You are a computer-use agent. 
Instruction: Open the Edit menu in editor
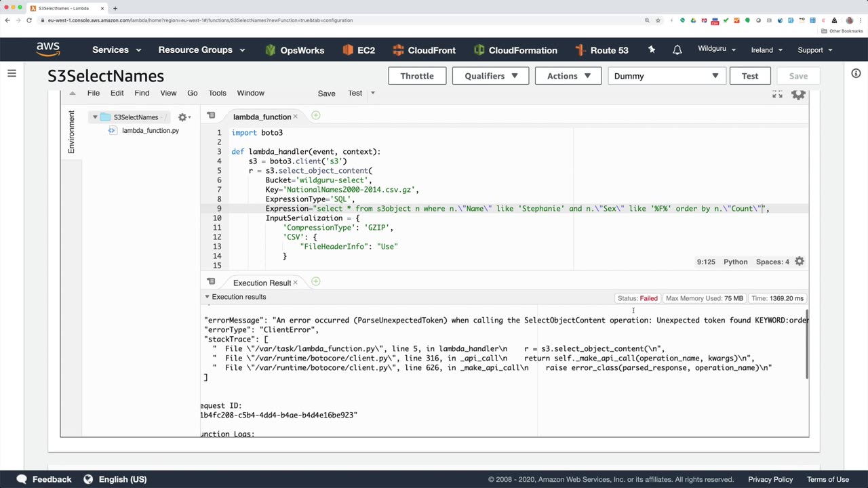point(117,93)
